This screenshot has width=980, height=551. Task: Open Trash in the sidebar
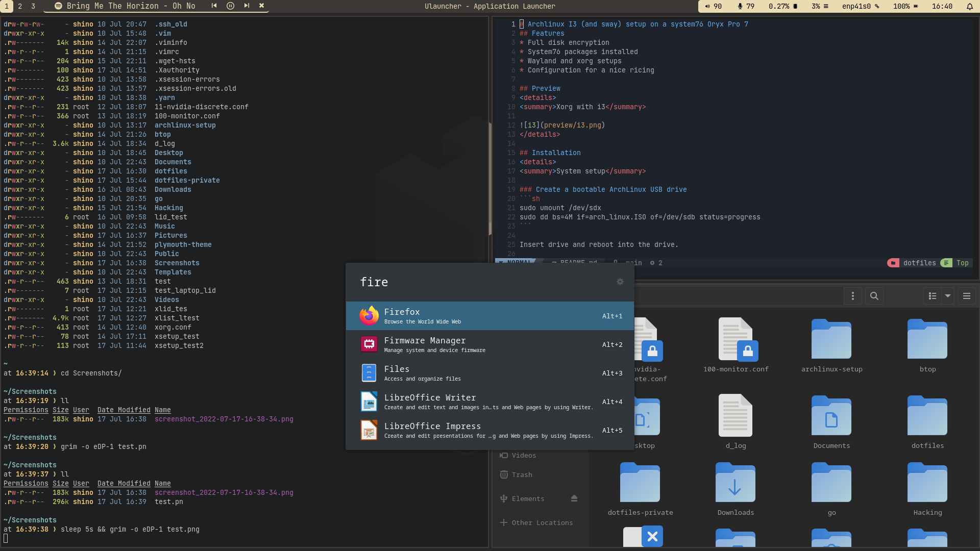(x=522, y=474)
